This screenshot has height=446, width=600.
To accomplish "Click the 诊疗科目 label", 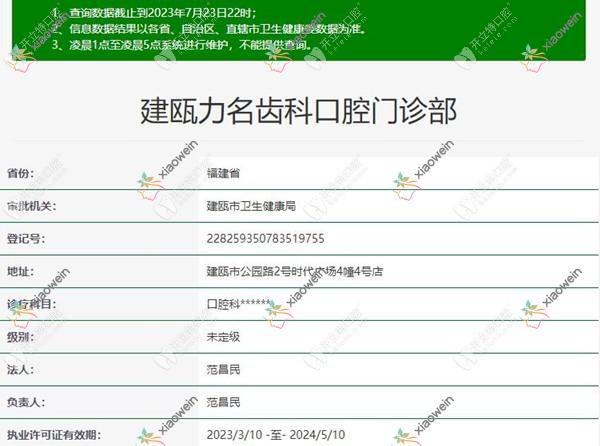I will 32,304.
